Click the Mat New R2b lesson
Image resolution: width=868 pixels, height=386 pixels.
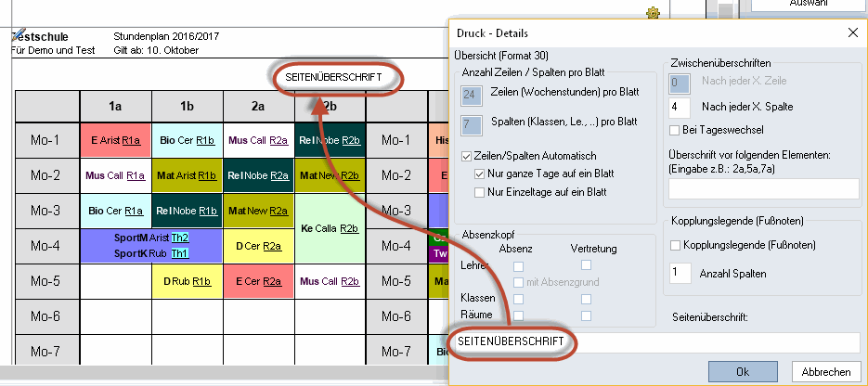click(x=330, y=176)
